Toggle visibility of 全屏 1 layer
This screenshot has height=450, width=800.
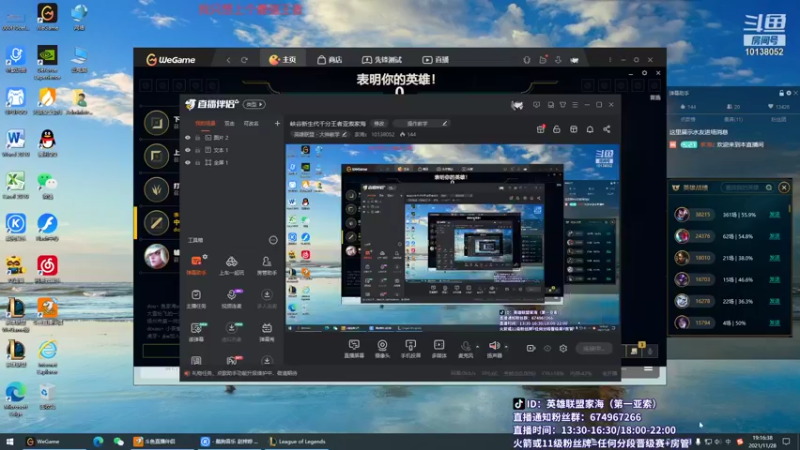point(188,162)
